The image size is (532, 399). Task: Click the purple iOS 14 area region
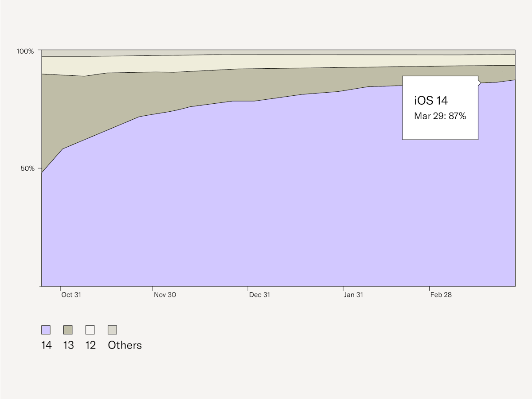(222, 199)
